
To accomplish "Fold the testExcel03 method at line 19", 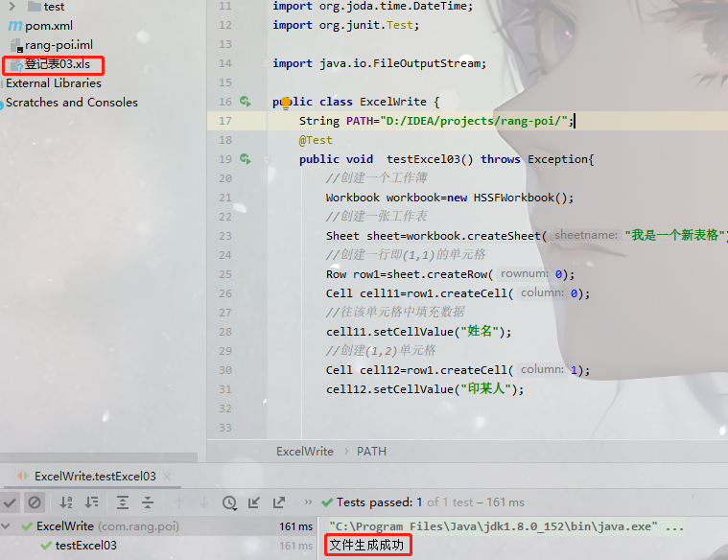I will [x=268, y=160].
